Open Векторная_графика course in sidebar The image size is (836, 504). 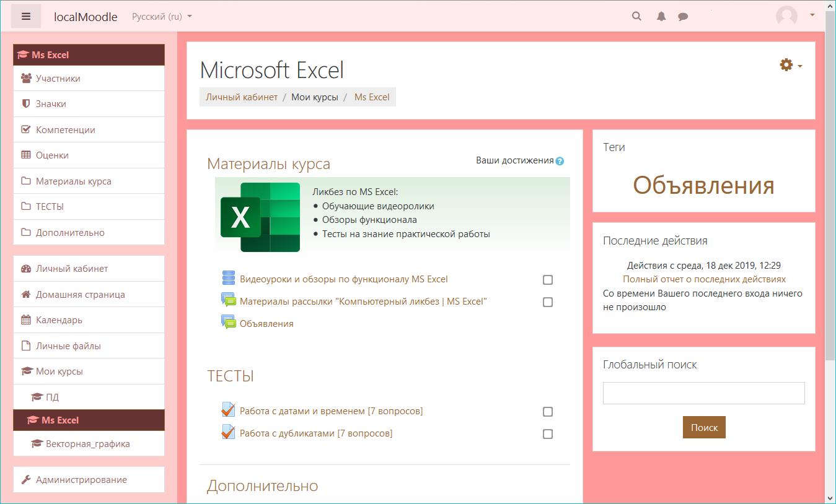point(89,444)
